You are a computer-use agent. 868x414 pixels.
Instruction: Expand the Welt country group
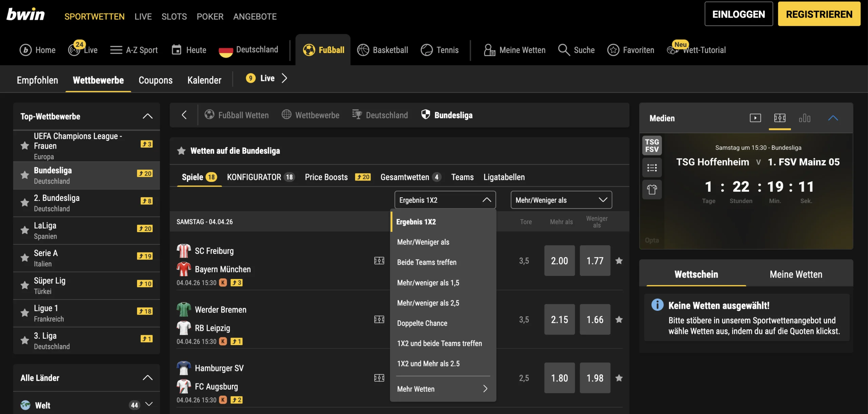(x=149, y=404)
